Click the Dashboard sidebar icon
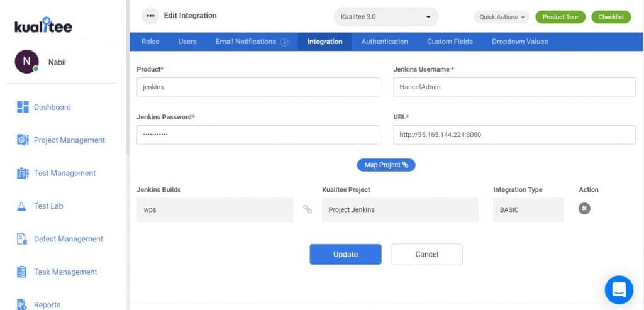 coord(23,107)
